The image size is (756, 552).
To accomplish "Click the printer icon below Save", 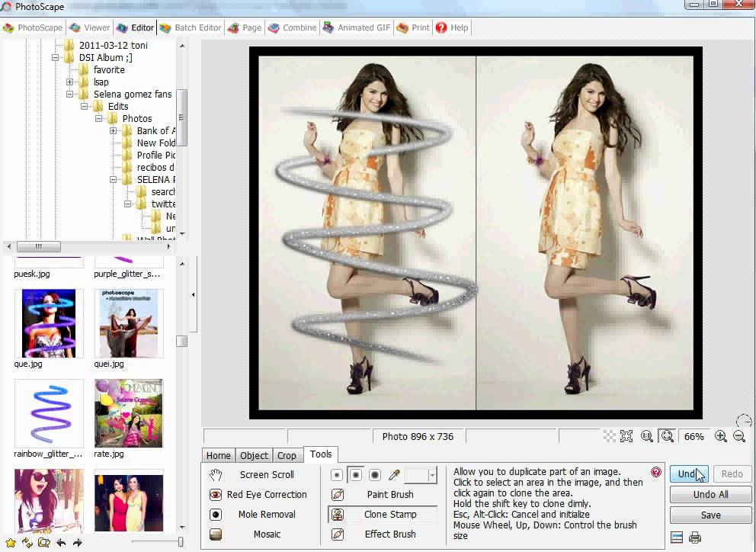I will tap(695, 538).
